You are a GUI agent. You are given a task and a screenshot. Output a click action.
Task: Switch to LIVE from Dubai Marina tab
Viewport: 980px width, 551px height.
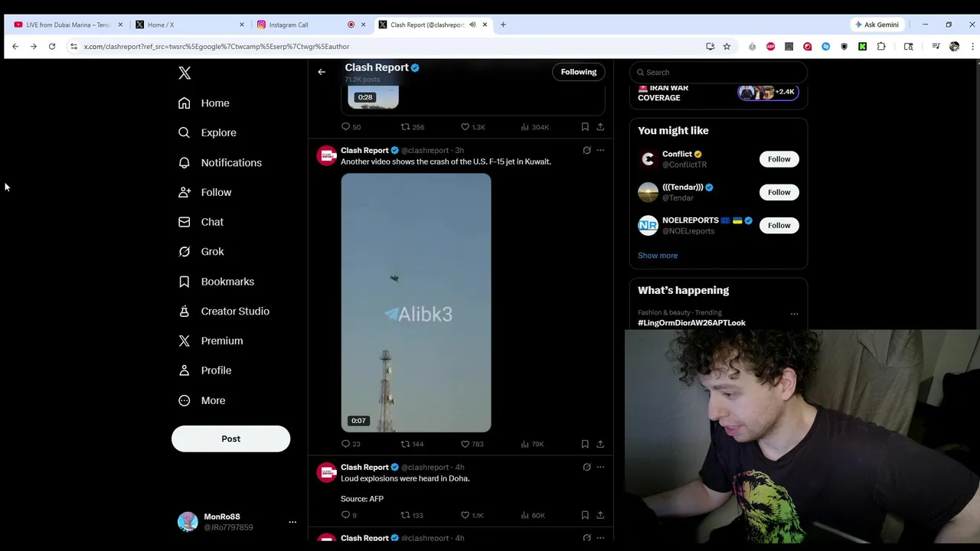pyautogui.click(x=67, y=24)
